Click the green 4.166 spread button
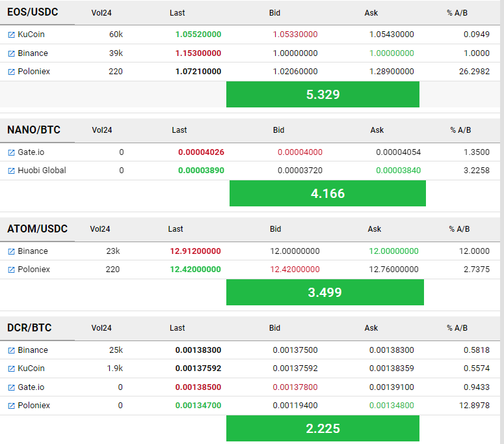 click(x=328, y=193)
